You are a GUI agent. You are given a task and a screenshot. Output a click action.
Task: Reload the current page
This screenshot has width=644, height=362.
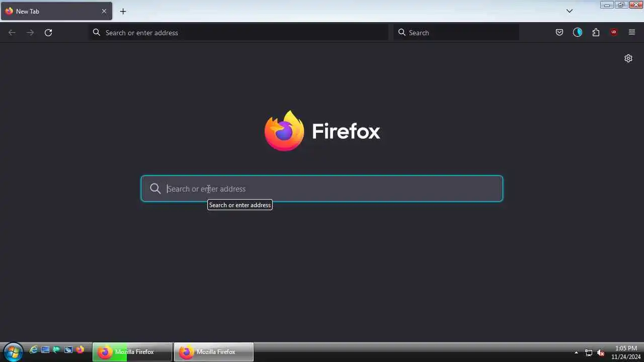coord(48,33)
